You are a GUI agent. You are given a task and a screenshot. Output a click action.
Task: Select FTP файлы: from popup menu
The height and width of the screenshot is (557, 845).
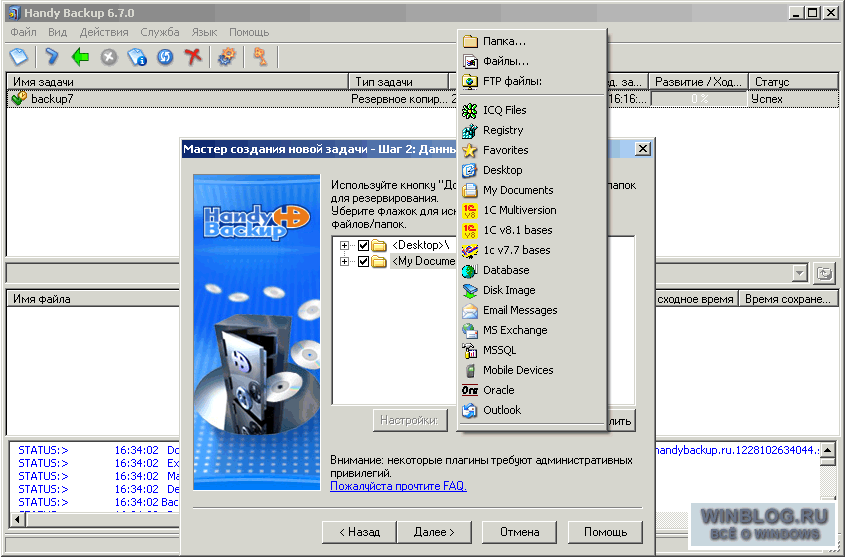531,81
